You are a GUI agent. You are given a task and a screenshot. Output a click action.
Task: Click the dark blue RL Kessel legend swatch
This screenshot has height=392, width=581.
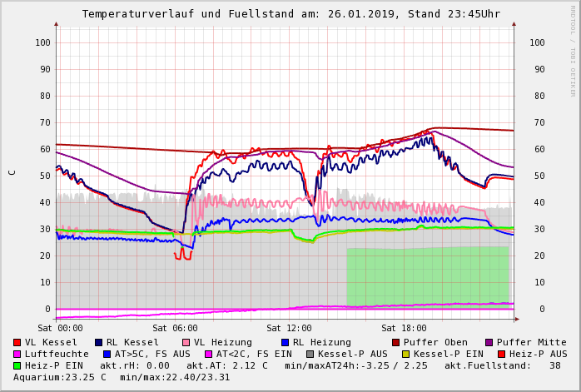click(99, 342)
